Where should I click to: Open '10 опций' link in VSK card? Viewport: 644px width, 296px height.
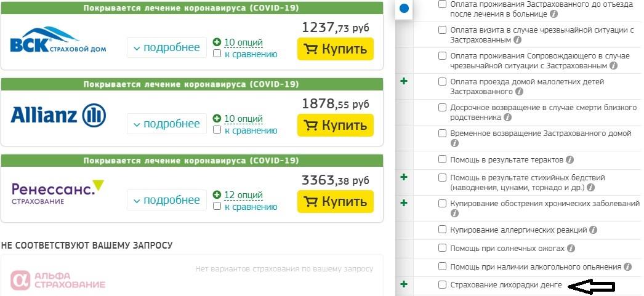pos(243,42)
